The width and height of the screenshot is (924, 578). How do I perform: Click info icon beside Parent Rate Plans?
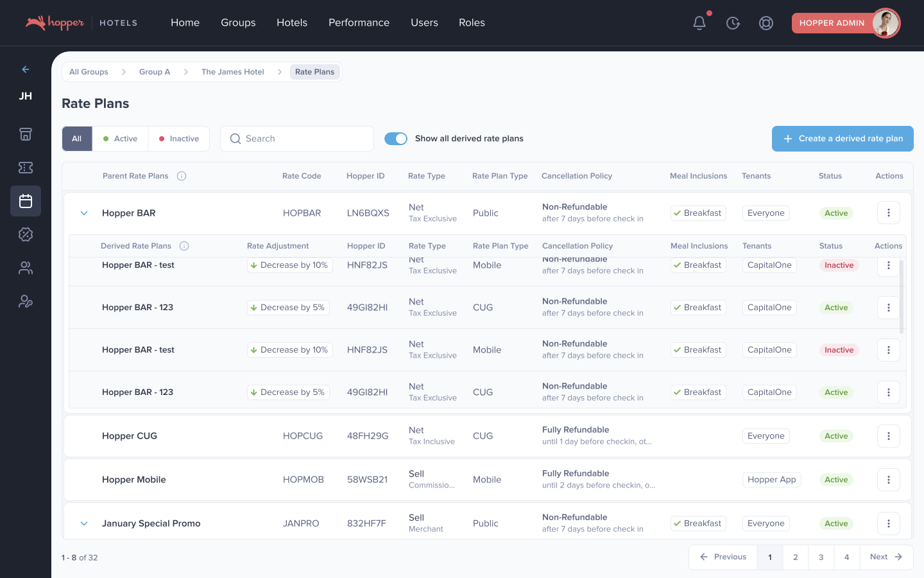pyautogui.click(x=182, y=176)
